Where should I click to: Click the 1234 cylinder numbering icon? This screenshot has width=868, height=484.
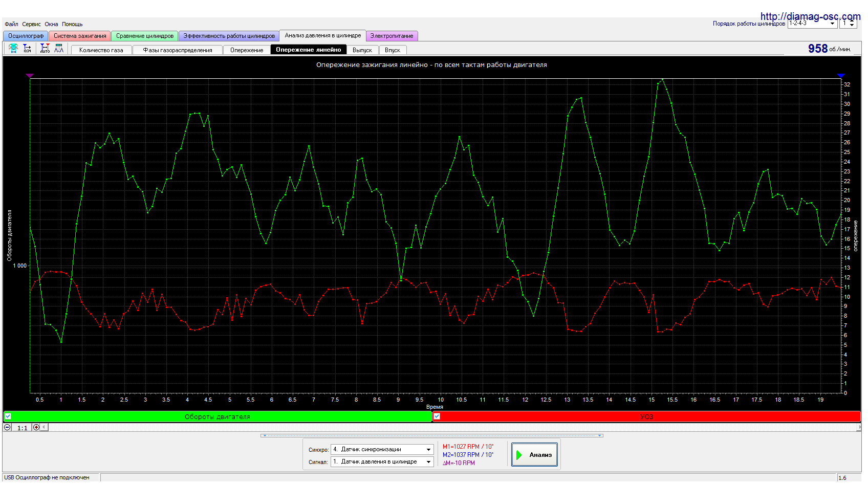coord(27,48)
